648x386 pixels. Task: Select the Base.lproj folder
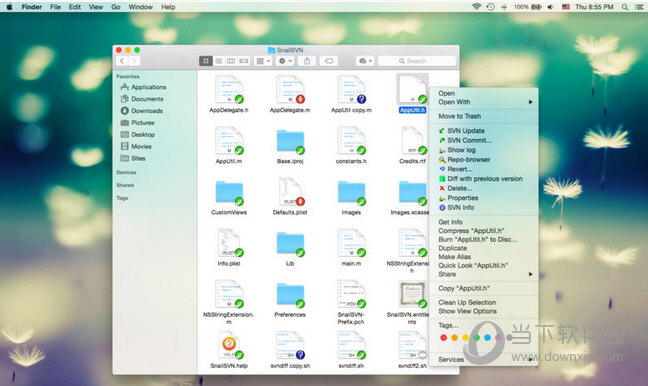click(x=290, y=142)
